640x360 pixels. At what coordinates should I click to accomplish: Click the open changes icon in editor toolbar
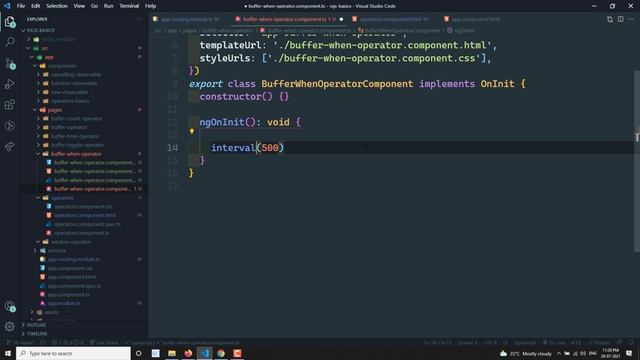coord(610,19)
